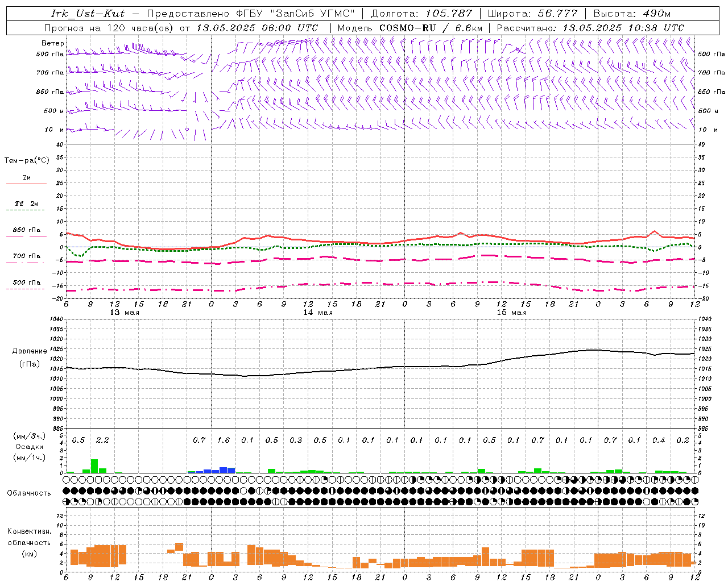Click the '0.2' precipitation amount value
This screenshot has width=728, height=582.
(x=683, y=440)
